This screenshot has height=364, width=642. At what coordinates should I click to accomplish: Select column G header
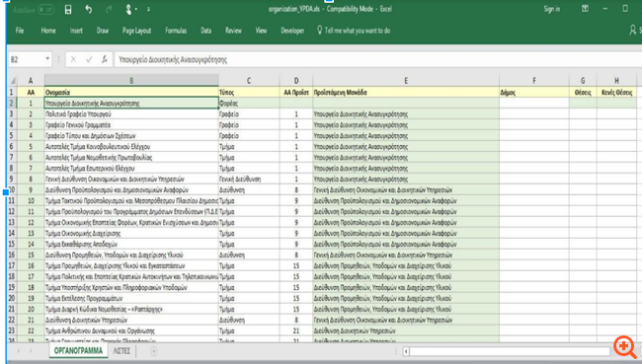[x=583, y=81]
